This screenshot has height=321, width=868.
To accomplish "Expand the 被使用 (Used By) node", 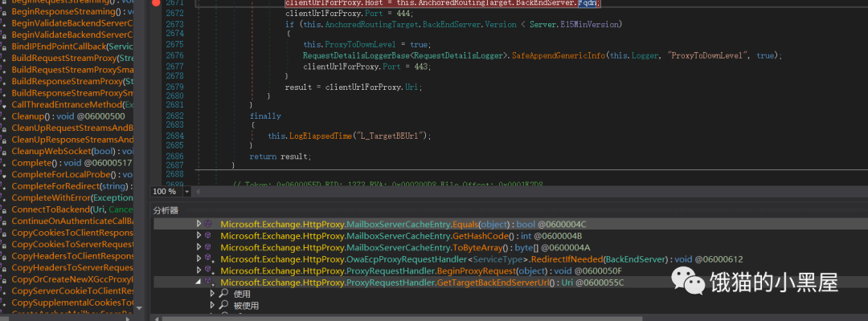I will pos(212,305).
